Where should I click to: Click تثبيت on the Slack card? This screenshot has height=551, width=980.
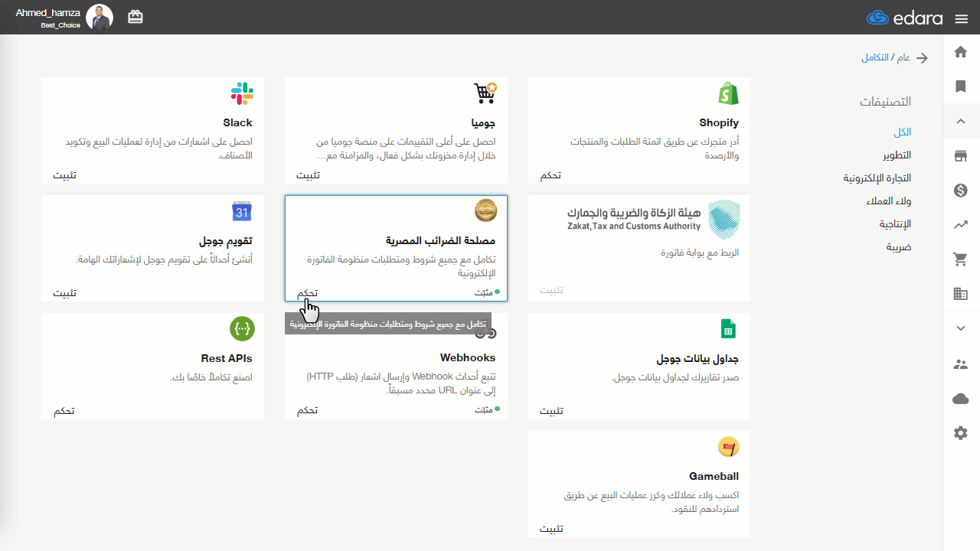[x=64, y=175]
